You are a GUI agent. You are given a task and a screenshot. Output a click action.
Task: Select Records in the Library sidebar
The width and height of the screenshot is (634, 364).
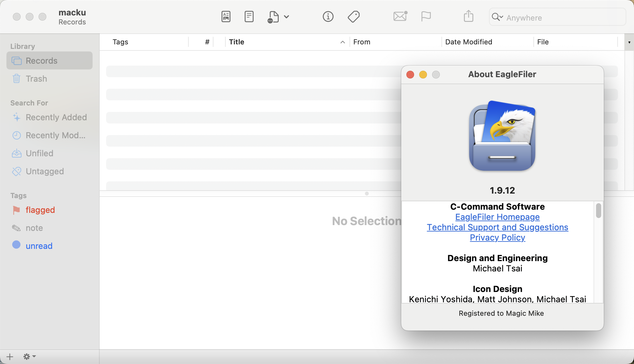50,60
